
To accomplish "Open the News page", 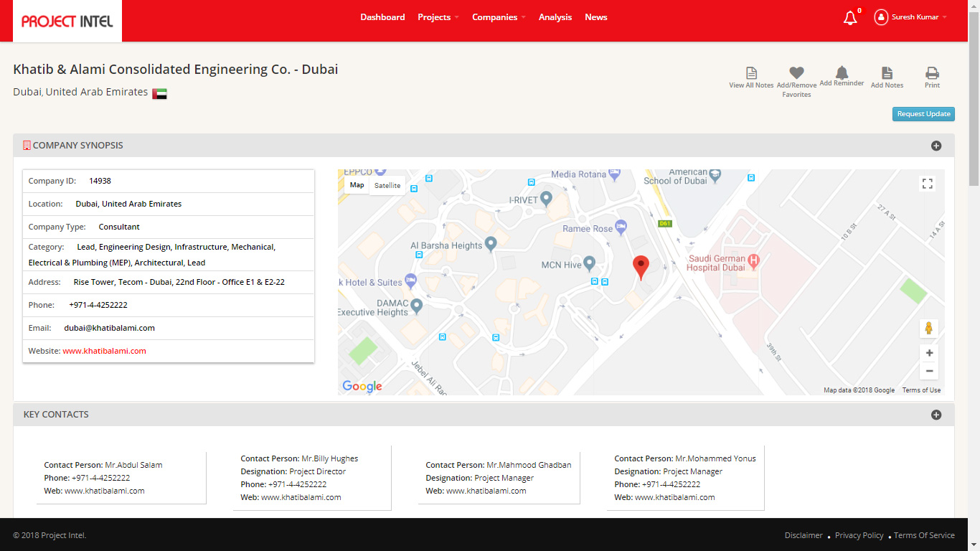I will (596, 17).
